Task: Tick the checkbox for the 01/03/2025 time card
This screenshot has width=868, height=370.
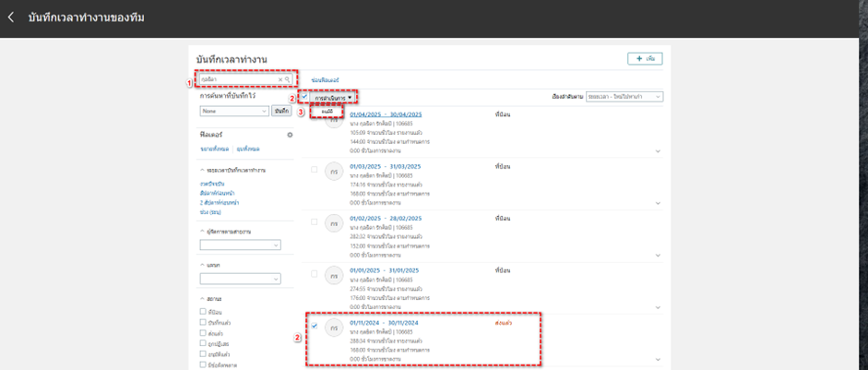Action: [315, 170]
